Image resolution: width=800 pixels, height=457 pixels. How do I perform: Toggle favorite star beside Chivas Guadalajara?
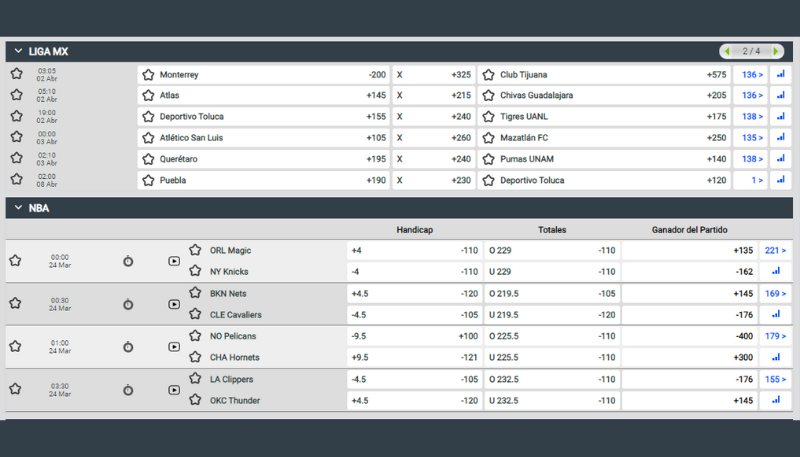[x=489, y=96]
